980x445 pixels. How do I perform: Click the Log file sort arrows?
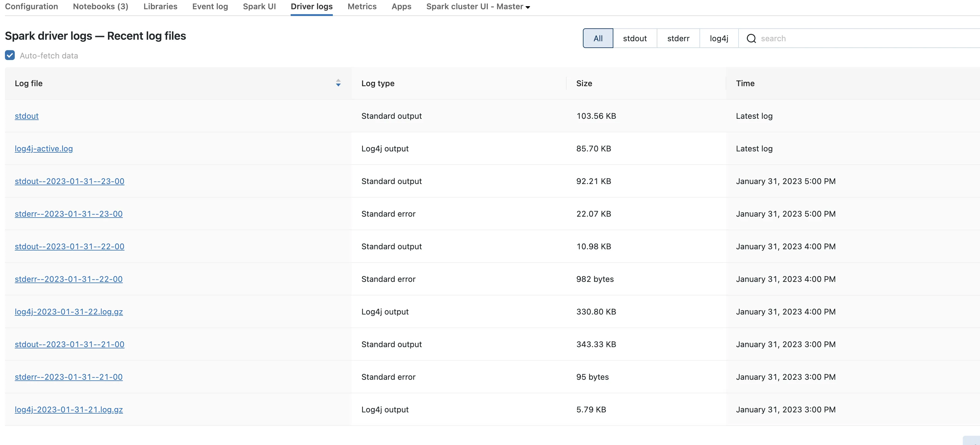(x=338, y=83)
